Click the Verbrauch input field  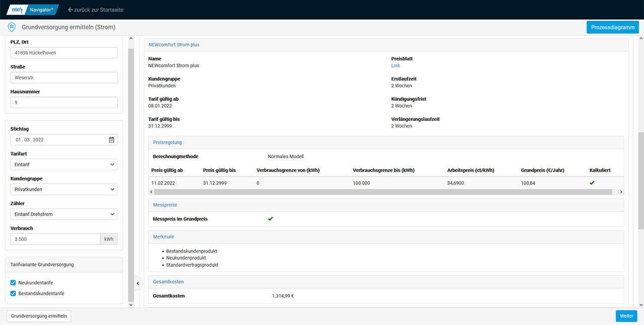click(55, 239)
